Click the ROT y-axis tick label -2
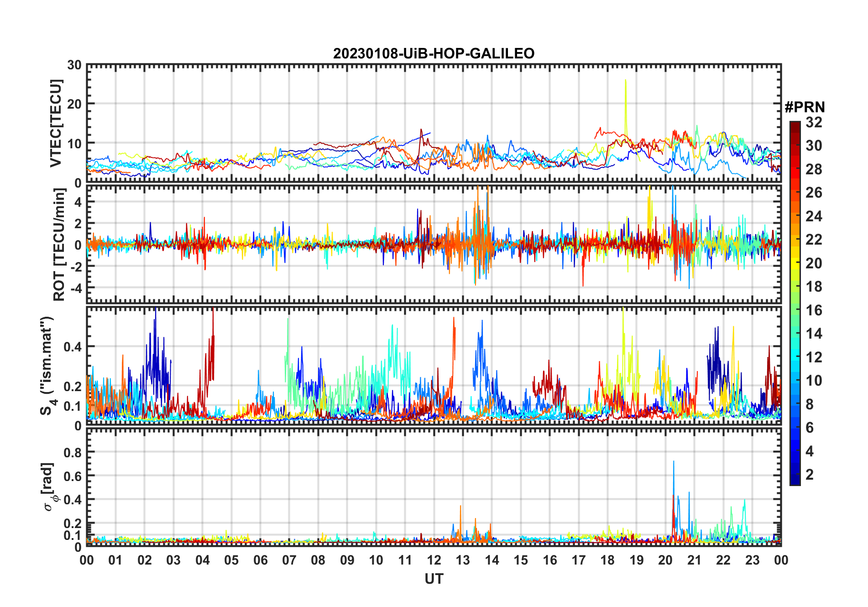The width and height of the screenshot is (868, 607). 76,267
